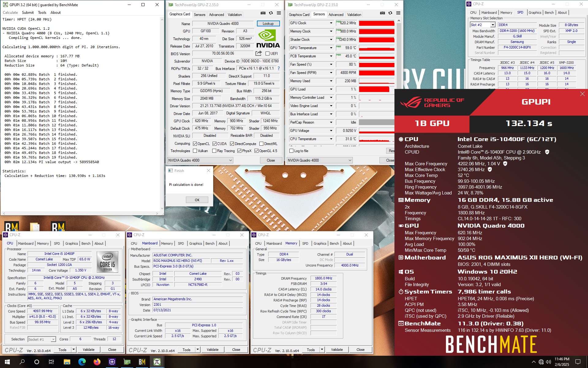The height and width of the screenshot is (368, 588).
Task: Click the refresh icon in GPU-Z Graphics Card window
Action: tap(271, 13)
